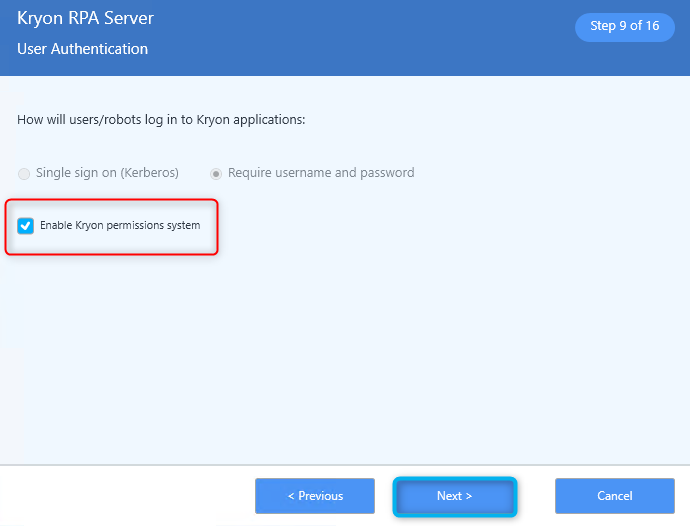The height and width of the screenshot is (526, 690).
Task: Cancel the Kryon RPA Server installation
Action: (x=615, y=496)
